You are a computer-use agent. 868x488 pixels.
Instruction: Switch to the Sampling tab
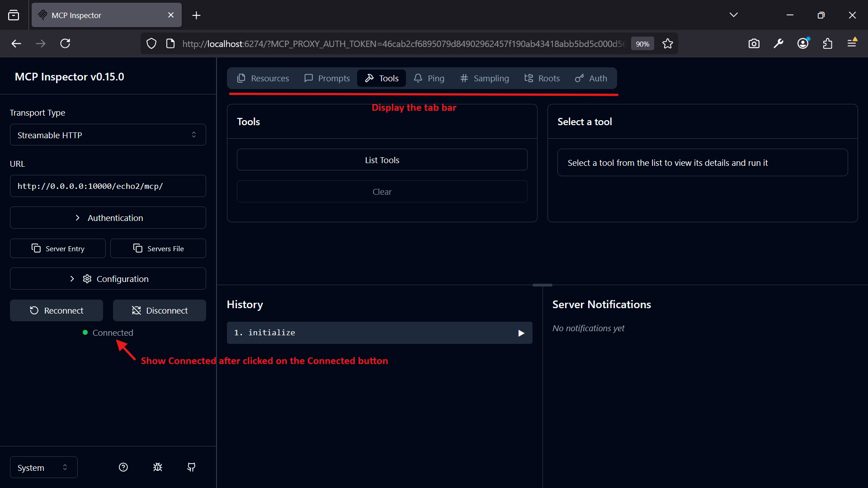(484, 78)
